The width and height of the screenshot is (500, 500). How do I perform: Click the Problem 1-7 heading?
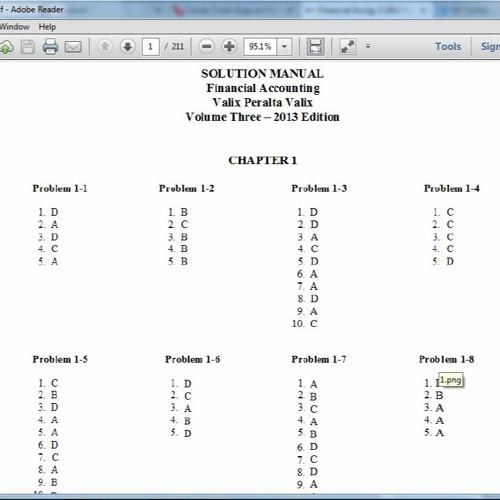(319, 359)
